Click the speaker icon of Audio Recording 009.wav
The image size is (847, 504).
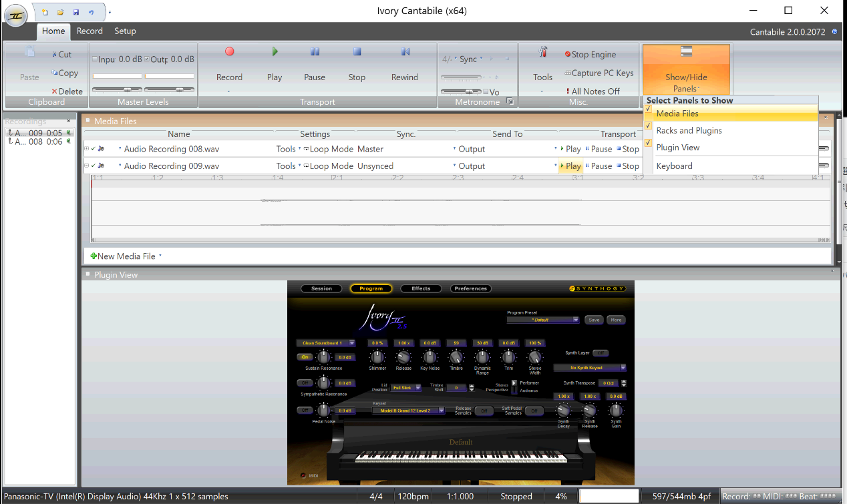click(x=101, y=166)
